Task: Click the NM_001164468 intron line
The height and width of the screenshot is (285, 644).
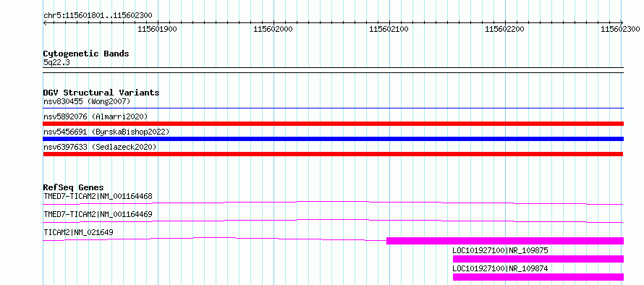Action: pos(333,203)
